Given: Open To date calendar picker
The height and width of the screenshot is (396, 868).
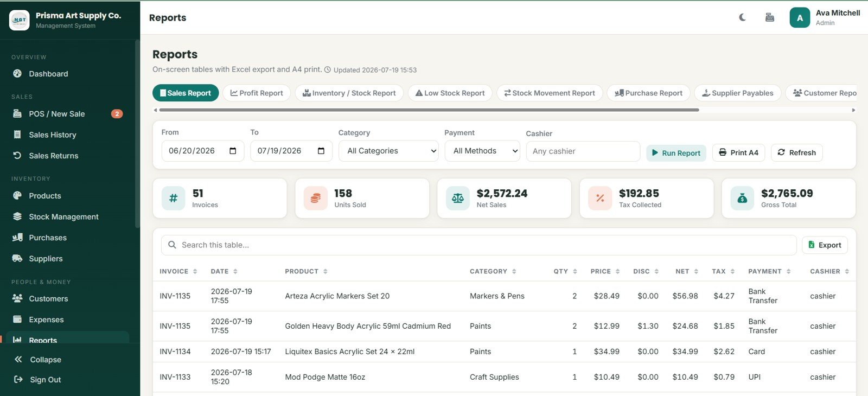Looking at the screenshot, I should pos(321,151).
